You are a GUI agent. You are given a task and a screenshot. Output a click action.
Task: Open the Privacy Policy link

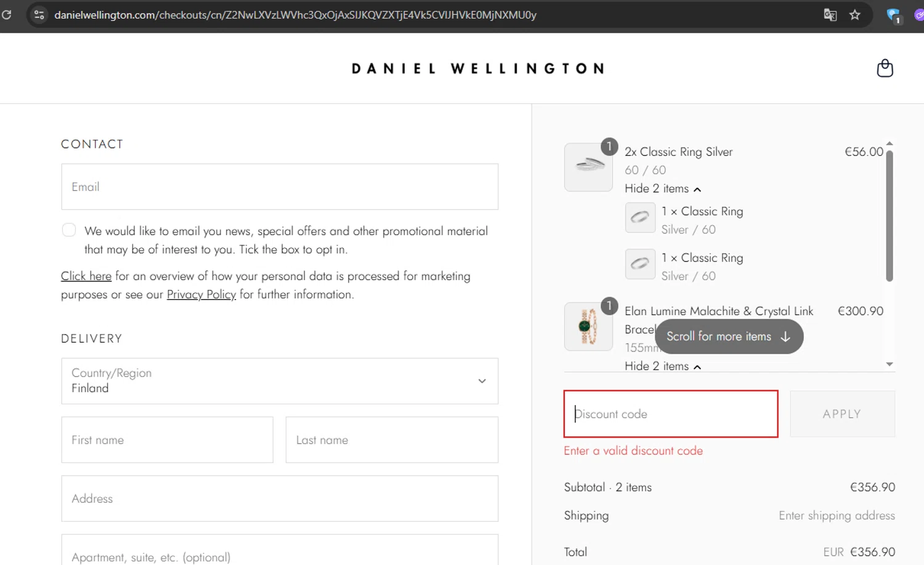coord(201,295)
